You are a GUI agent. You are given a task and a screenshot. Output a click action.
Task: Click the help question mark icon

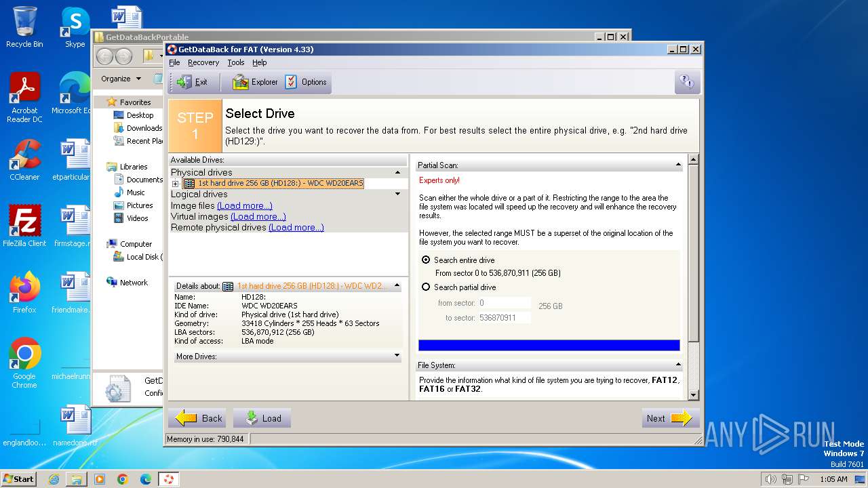tap(686, 82)
